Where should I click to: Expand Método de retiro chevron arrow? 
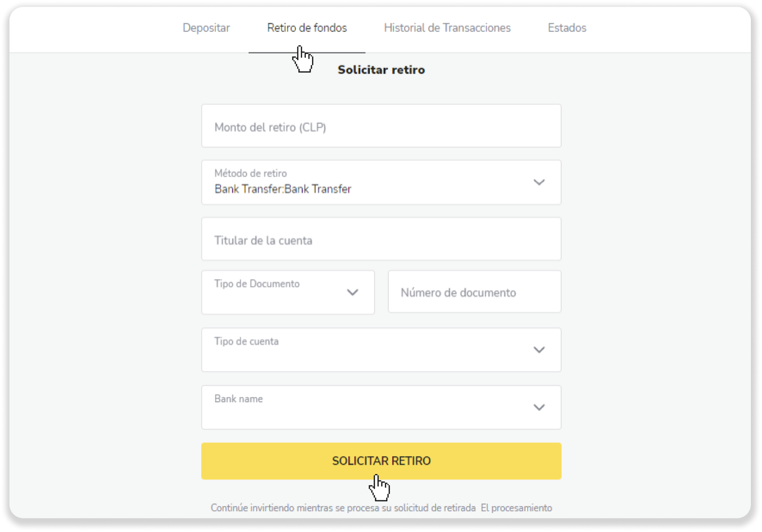tap(539, 182)
